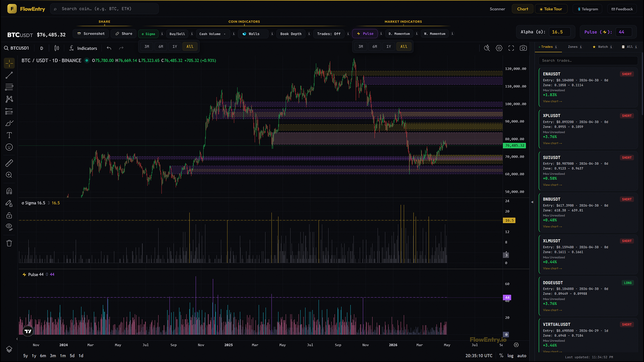
Task: Open the D interval dropdown
Action: 42,48
